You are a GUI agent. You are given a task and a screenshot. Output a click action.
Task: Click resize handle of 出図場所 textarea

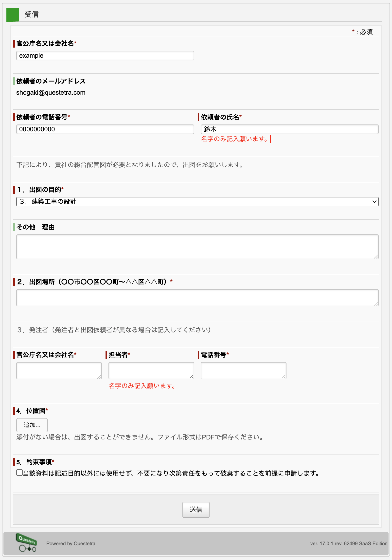coord(376,304)
